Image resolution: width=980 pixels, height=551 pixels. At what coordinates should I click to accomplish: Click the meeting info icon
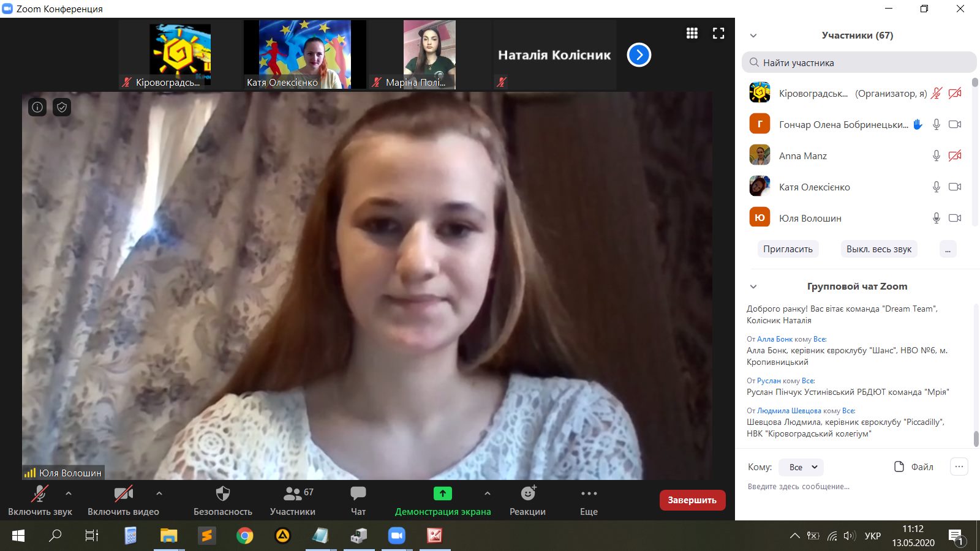coord(37,107)
